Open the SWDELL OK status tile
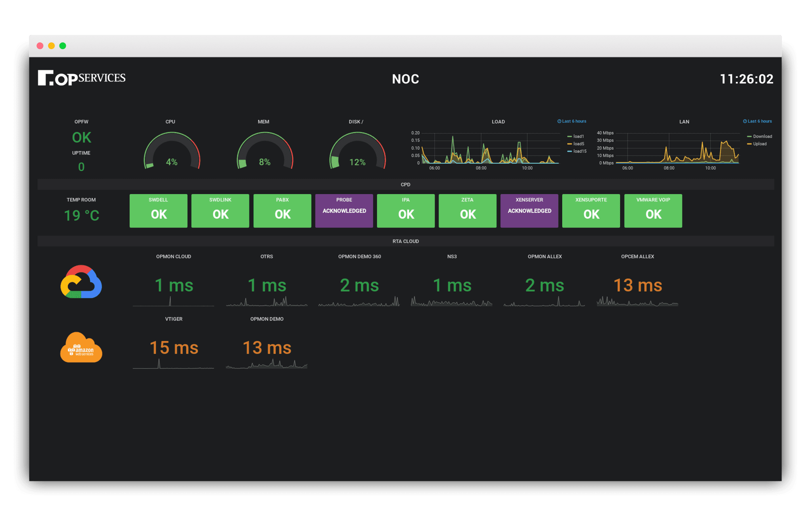The width and height of the screenshot is (812, 517). tap(158, 211)
